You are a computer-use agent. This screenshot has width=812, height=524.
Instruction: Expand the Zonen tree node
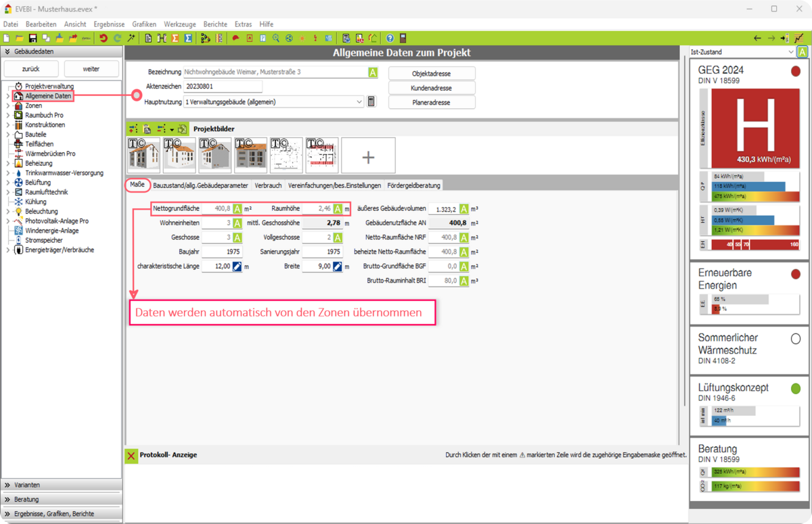7,106
